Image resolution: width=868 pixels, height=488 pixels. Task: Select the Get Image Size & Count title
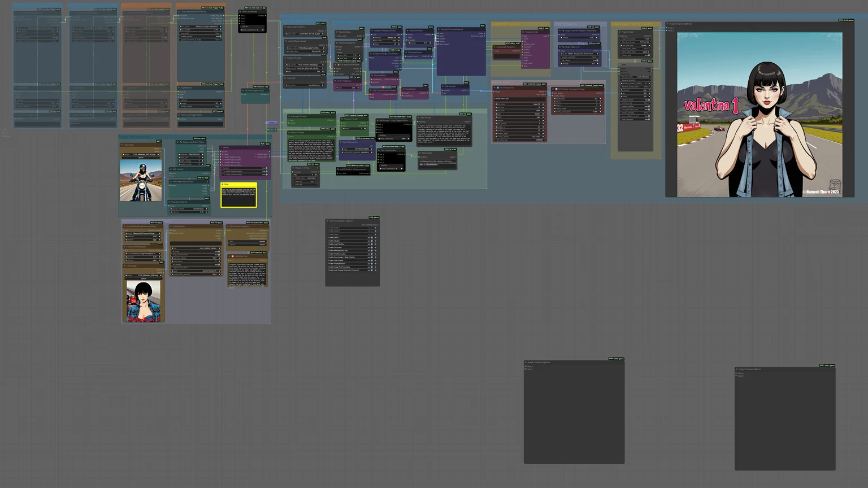183,181
